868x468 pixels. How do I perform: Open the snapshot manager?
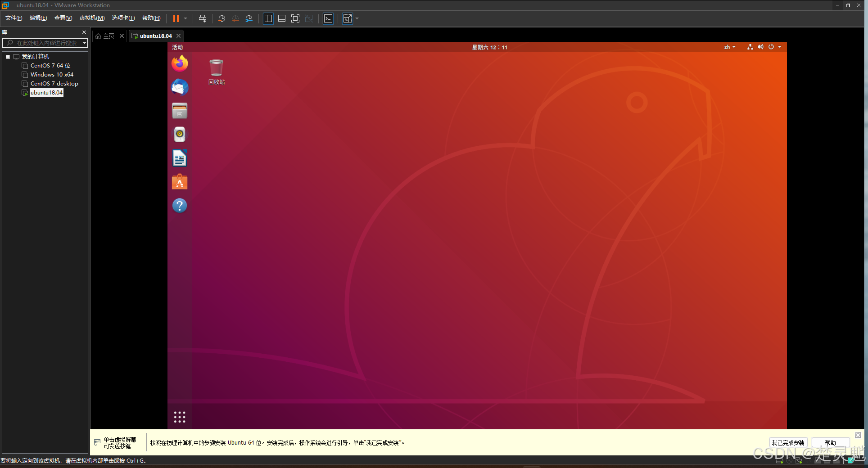[249, 18]
